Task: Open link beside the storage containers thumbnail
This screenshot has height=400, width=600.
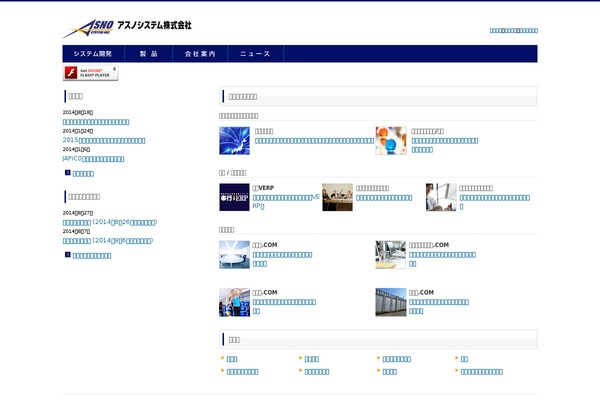Action: coord(439,307)
